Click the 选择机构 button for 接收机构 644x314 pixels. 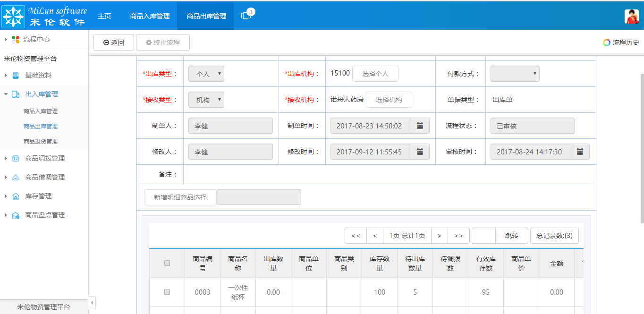pos(389,99)
